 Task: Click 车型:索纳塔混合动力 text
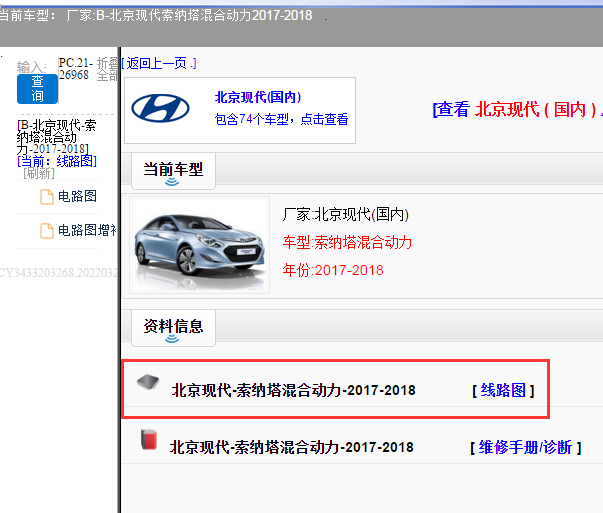tap(347, 242)
